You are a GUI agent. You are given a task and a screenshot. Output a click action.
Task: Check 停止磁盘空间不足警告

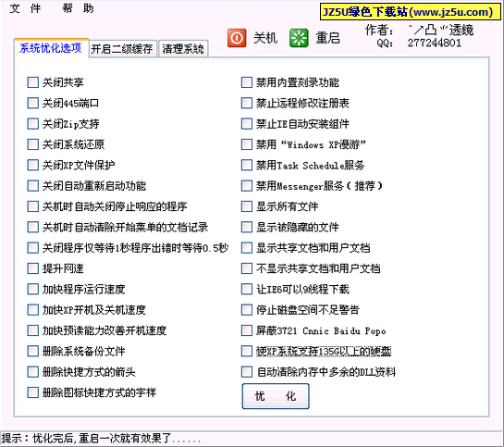[247, 310]
